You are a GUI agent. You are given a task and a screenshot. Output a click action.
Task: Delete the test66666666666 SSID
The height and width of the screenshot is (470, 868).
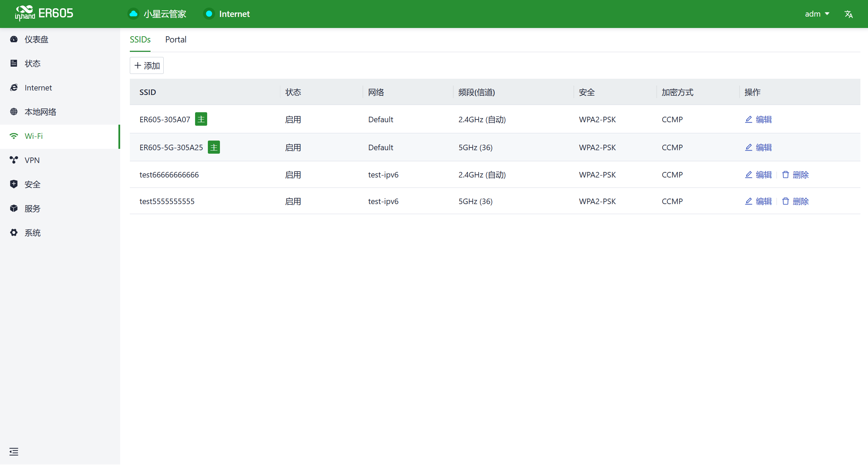(x=795, y=175)
